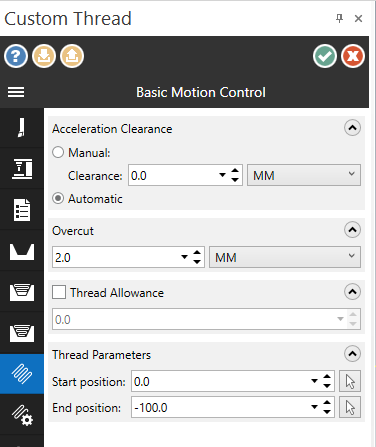Click the Acceleration Clearance section title
376x447 pixels.
click(x=112, y=129)
